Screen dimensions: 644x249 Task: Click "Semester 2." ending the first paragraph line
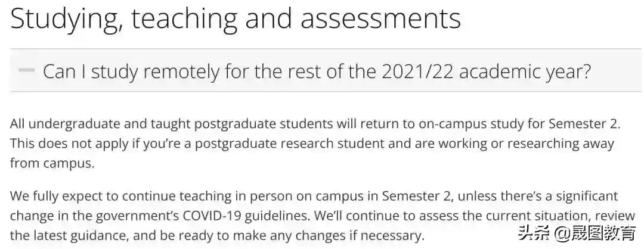point(589,125)
